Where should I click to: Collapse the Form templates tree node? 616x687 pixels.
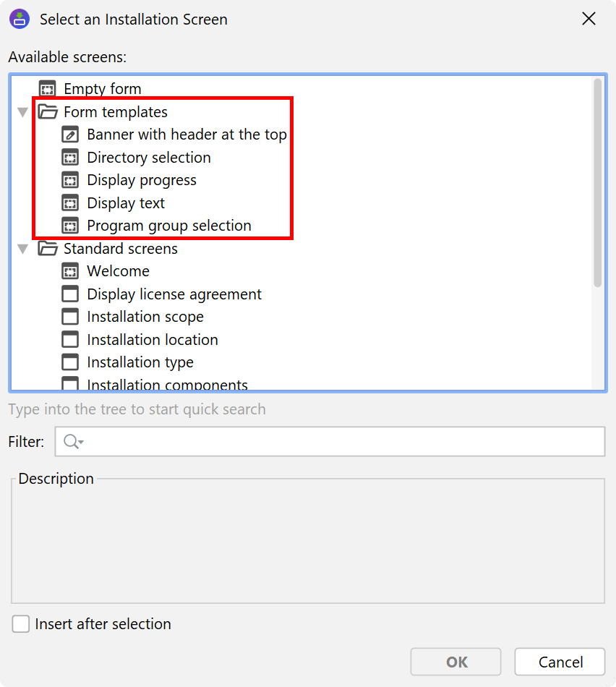(x=23, y=112)
